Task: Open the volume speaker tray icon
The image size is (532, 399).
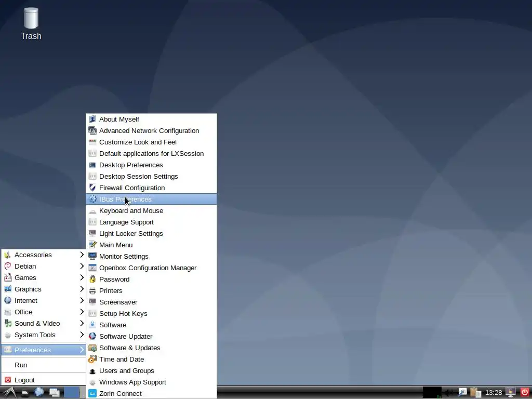Action: click(x=449, y=393)
